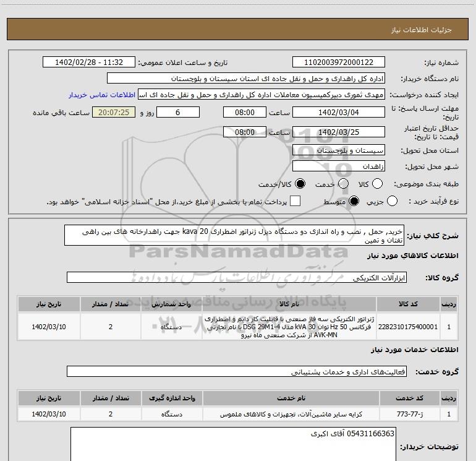The height and width of the screenshot is (461, 476).
Task: Click the کرایه سایر ماشین‌آلات service name cell
Action: [291, 414]
